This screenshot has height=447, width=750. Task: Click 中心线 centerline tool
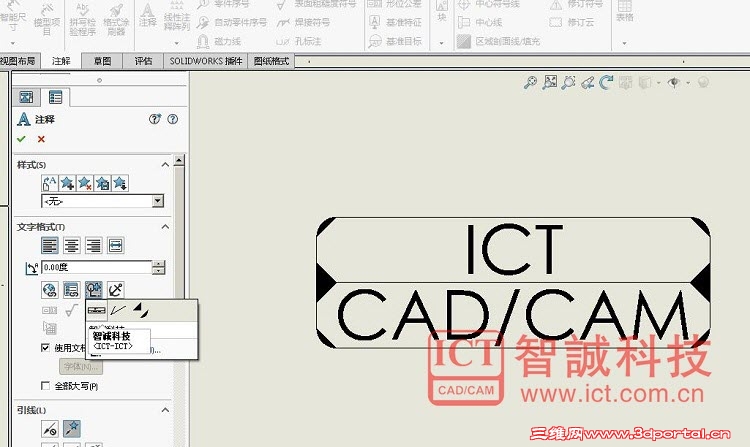[480, 22]
